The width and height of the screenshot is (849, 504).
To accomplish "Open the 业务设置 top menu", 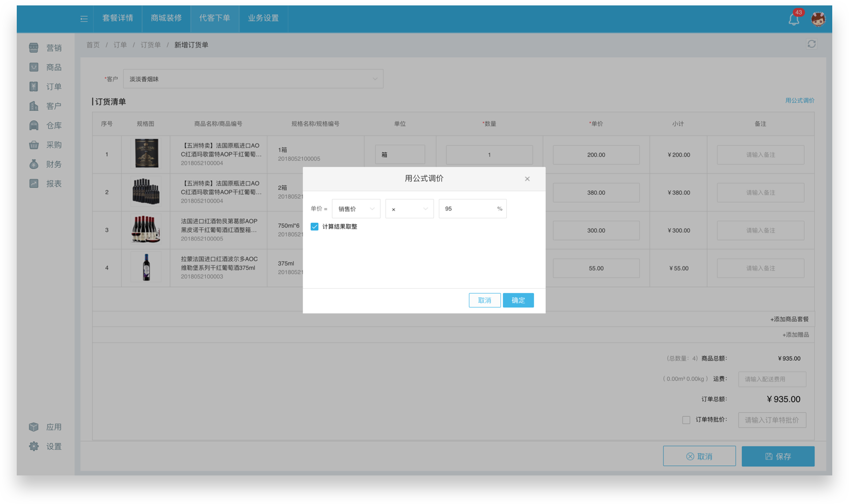I will point(263,18).
